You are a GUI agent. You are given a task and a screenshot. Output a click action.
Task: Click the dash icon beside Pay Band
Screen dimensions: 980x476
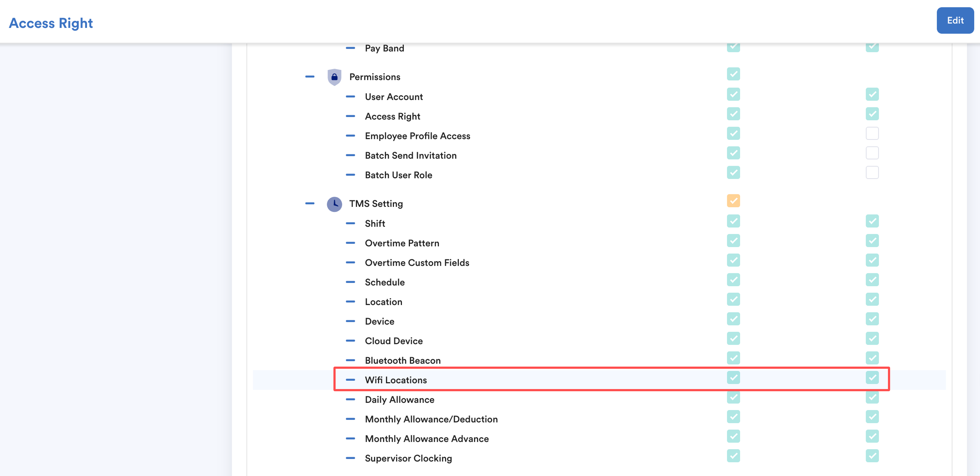pos(350,48)
